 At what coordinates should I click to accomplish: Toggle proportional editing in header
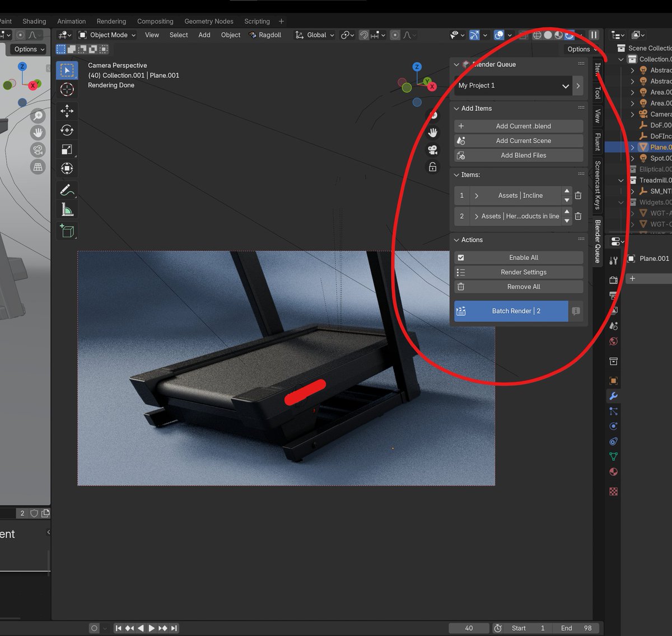(x=395, y=35)
